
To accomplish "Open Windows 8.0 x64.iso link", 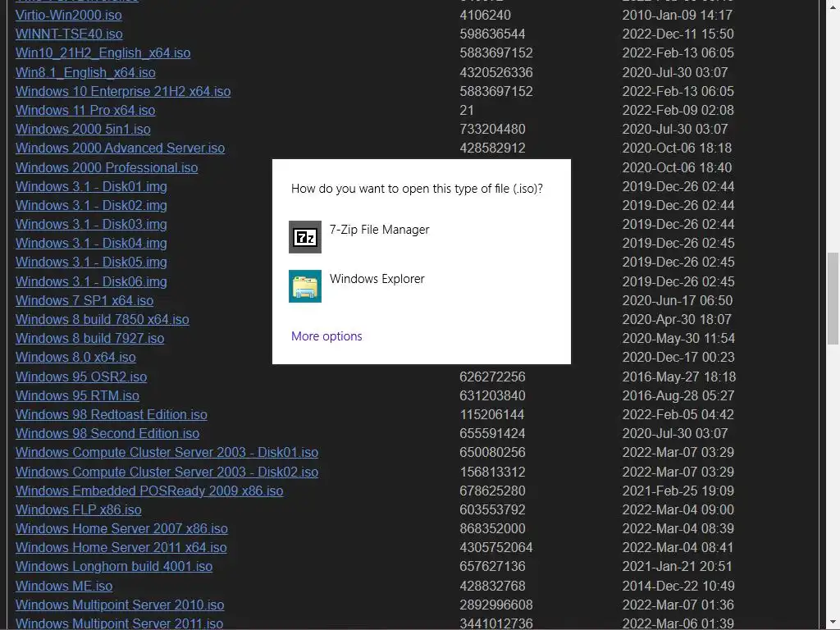I will (75, 357).
